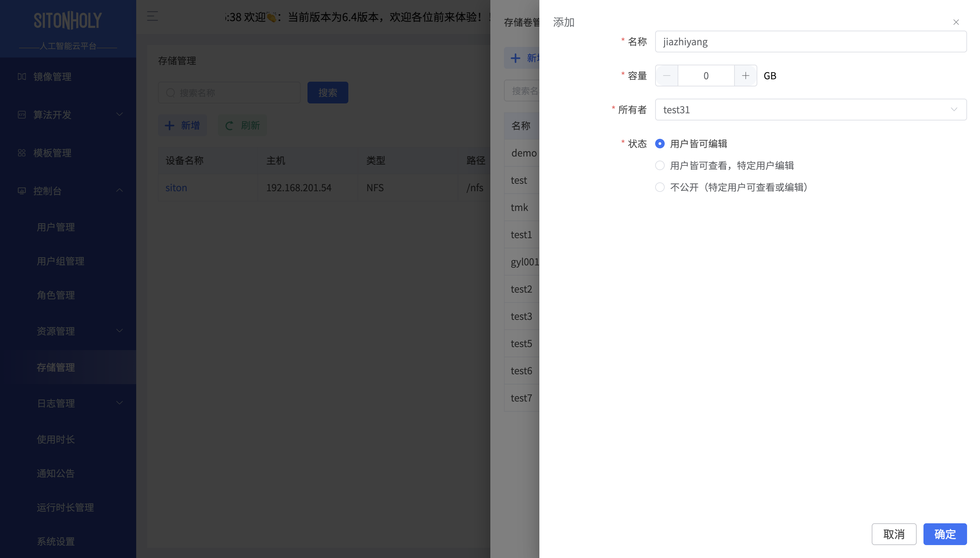Expand the 算法开发 menu chevron
This screenshot has height=558, width=980.
[x=119, y=114]
